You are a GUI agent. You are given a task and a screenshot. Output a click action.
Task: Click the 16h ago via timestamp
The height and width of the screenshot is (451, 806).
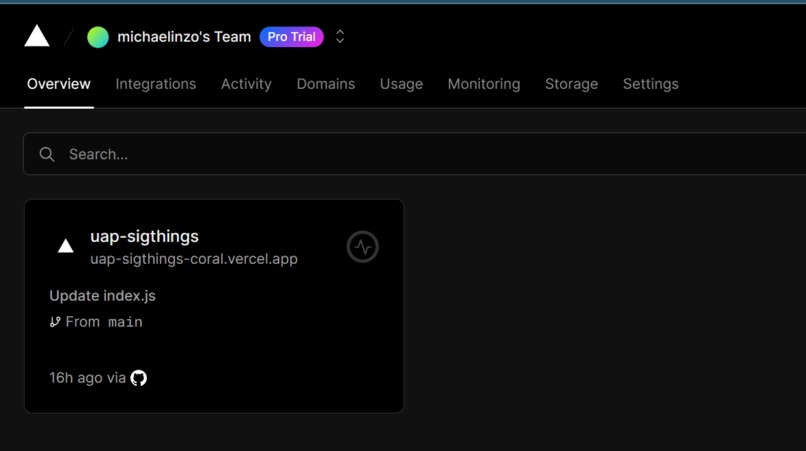(87, 378)
